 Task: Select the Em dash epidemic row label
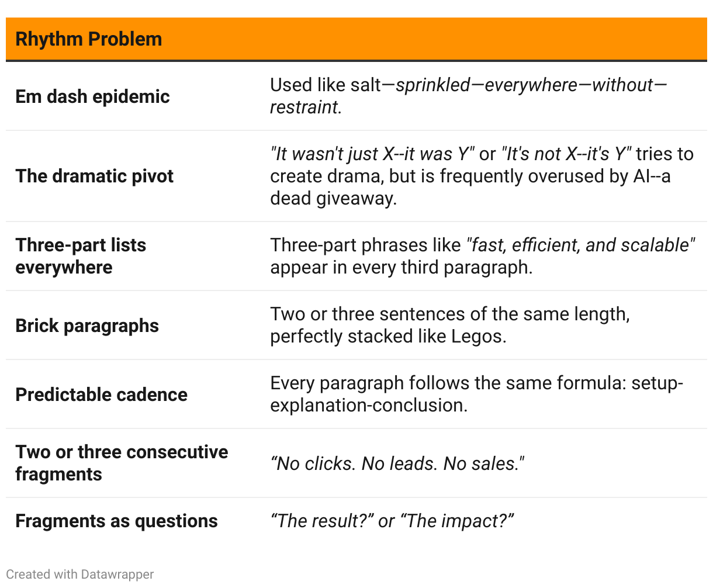92,96
